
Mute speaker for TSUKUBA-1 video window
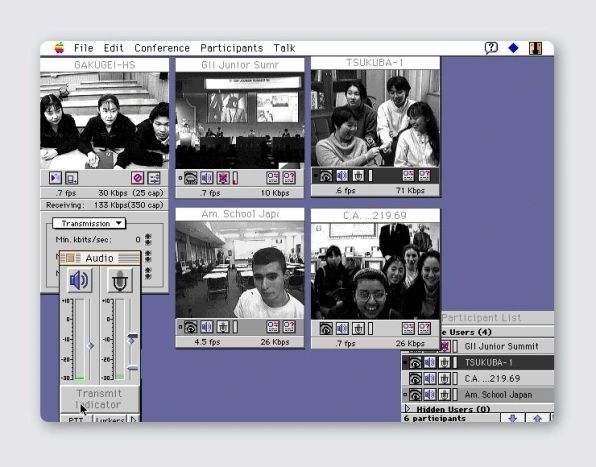342,176
